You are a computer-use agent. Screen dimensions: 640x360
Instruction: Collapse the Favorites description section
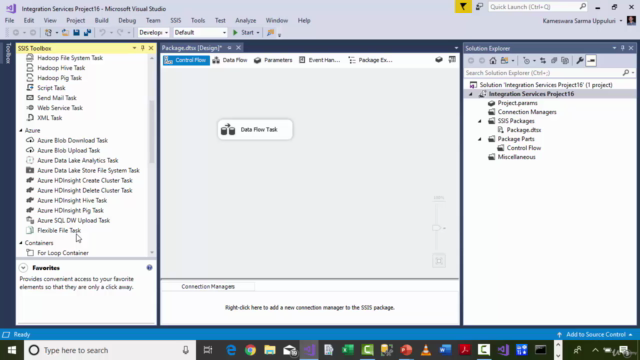pos(23,268)
